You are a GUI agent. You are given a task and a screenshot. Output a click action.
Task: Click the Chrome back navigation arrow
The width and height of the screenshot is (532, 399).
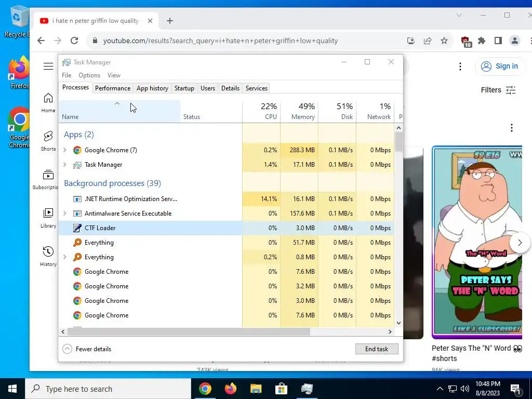[41, 41]
